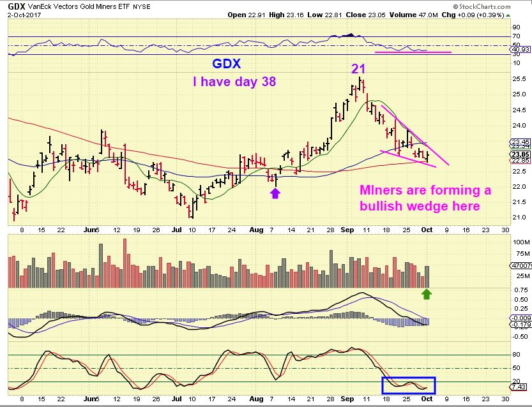Click the 23.05 last price tag
The image size is (532, 407).
point(521,154)
